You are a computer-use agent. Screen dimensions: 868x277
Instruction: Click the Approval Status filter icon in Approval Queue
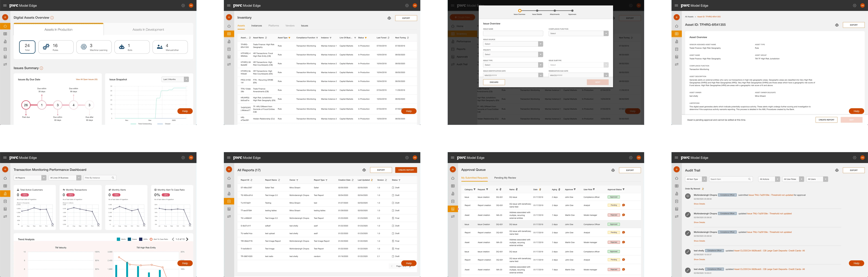(x=624, y=189)
